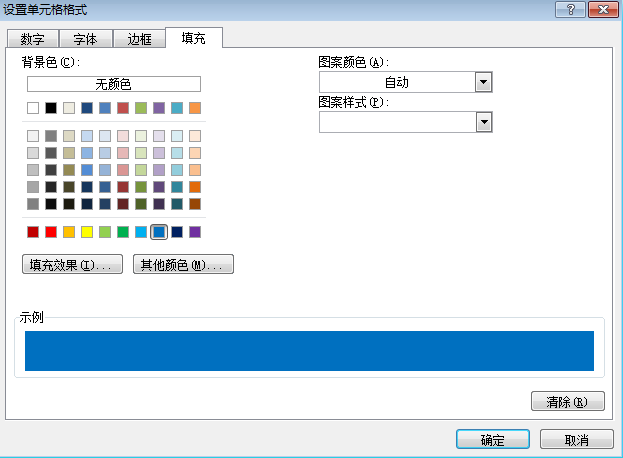Choose the orange swatch in top theme row
Screen dimensions: 623x458
pyautogui.click(x=195, y=108)
